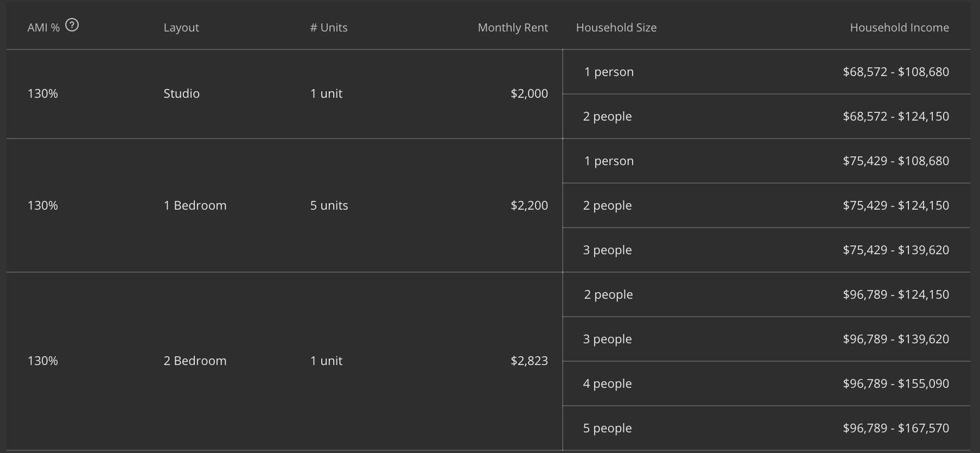The image size is (980, 453).
Task: Select the Monthly Rent column header
Action: [x=513, y=28]
